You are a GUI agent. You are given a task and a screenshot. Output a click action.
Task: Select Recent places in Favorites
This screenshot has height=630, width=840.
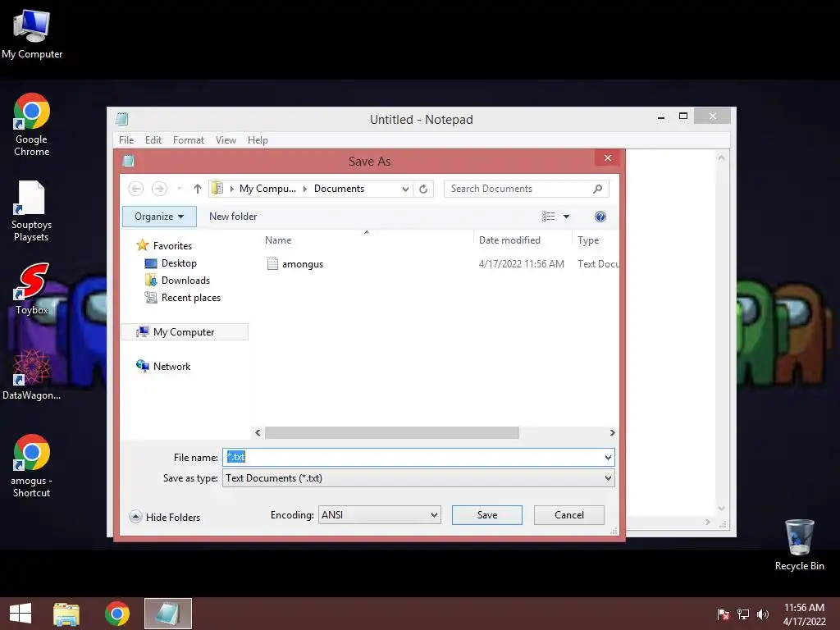coord(190,297)
